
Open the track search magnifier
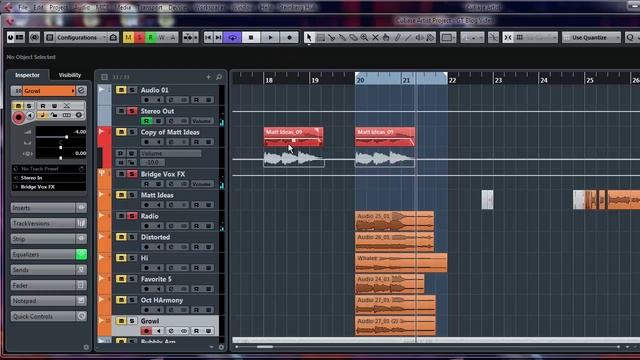click(219, 77)
